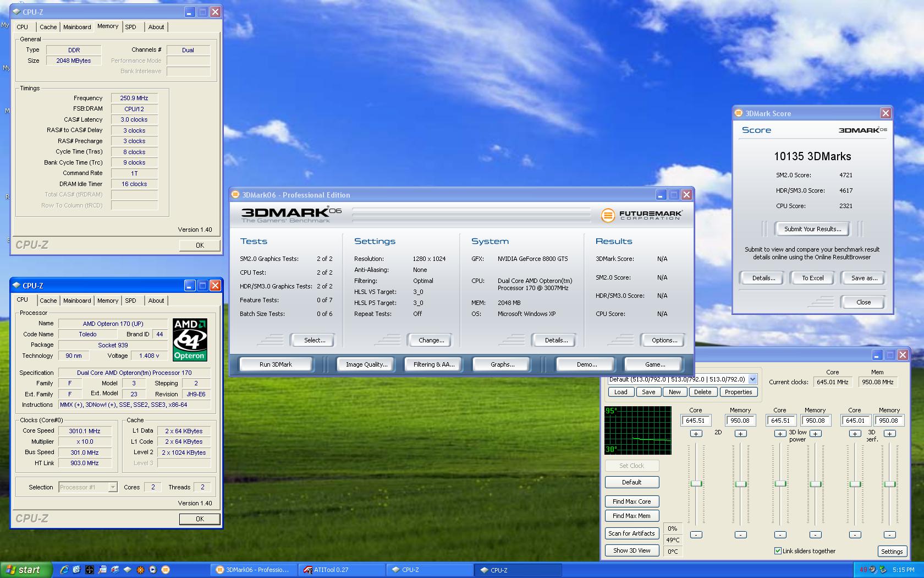Screen dimensions: 924x578
Task: Adjust the 2D Memory clock slider
Action: pyautogui.click(x=741, y=484)
